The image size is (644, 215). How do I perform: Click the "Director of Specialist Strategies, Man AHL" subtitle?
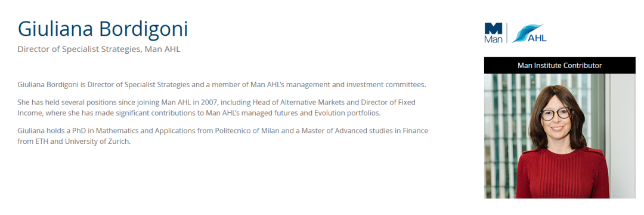pos(99,50)
